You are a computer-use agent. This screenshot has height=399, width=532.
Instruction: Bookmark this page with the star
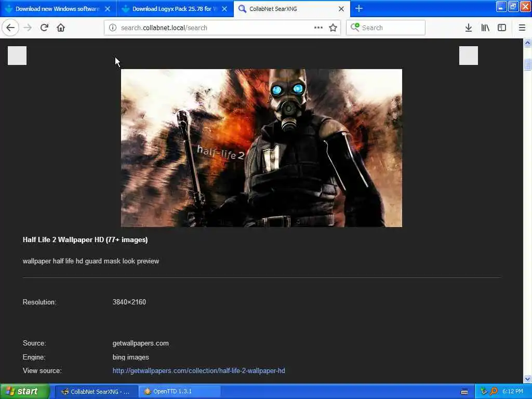tap(333, 28)
